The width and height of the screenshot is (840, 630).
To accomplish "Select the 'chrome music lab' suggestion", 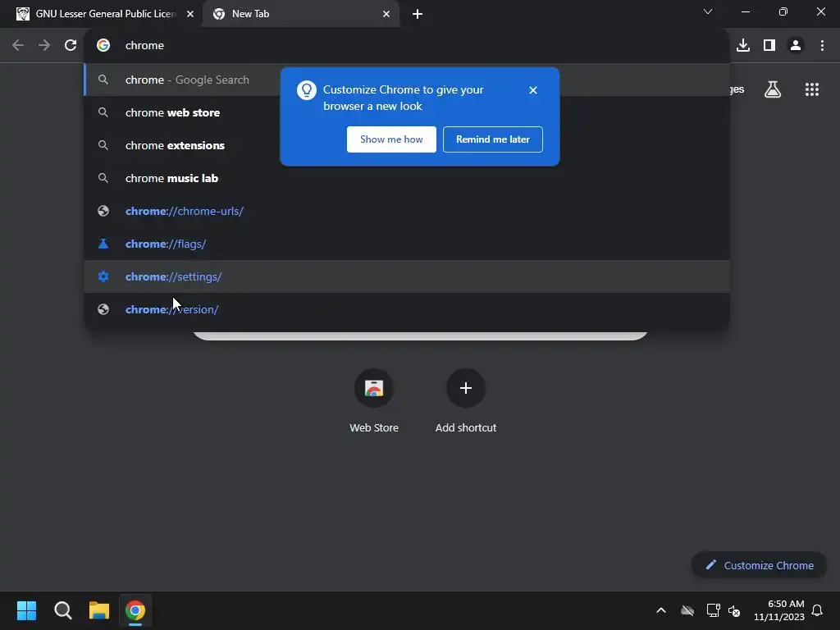I will click(x=407, y=178).
